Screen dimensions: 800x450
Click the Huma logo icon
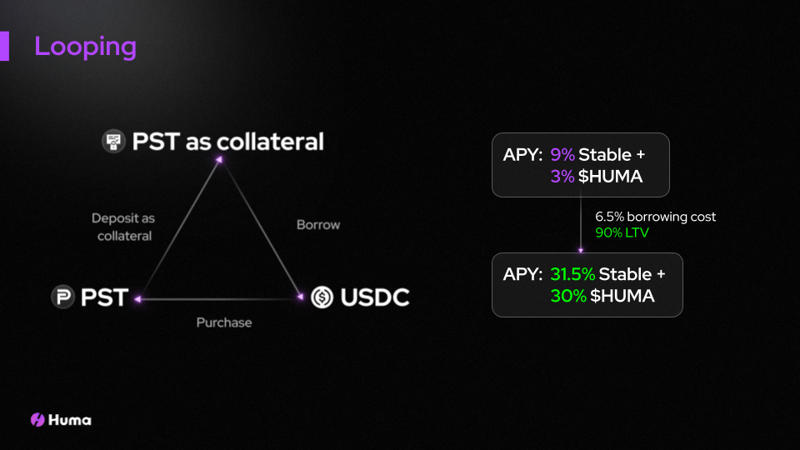point(38,420)
